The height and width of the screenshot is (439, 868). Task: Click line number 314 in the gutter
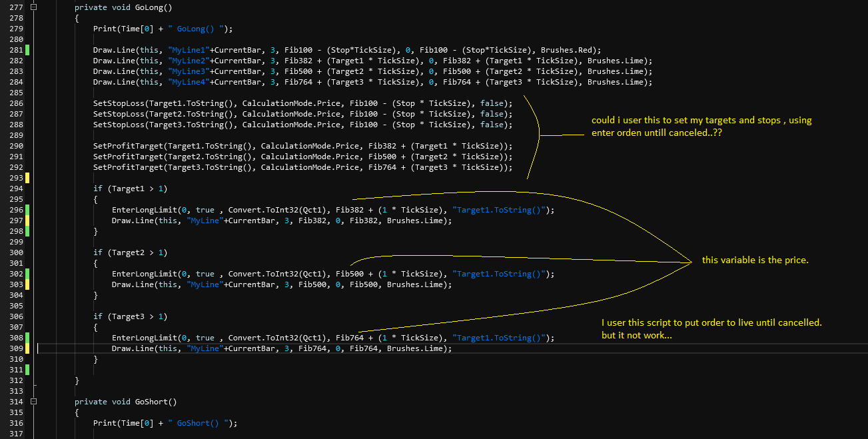(x=16, y=402)
